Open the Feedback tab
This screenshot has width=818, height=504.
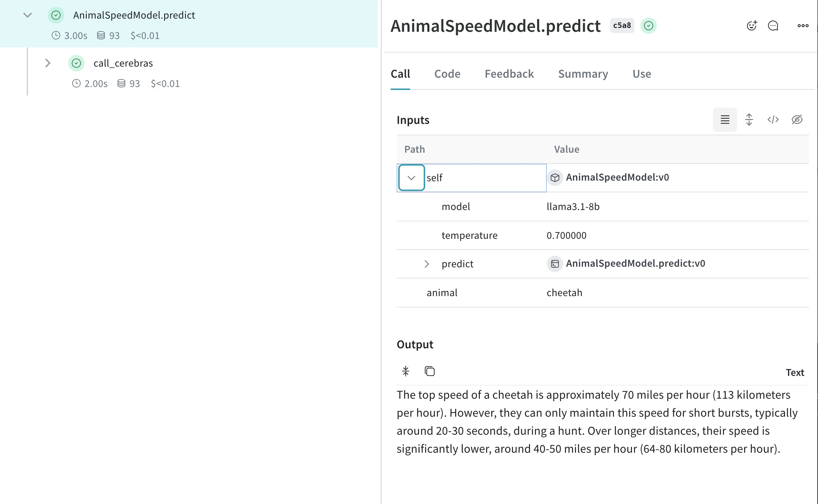click(509, 74)
